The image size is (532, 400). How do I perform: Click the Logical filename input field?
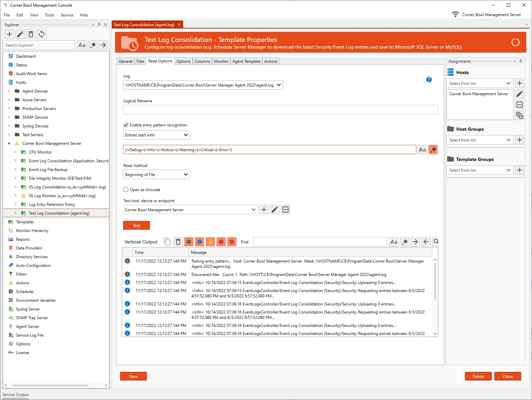click(280, 110)
